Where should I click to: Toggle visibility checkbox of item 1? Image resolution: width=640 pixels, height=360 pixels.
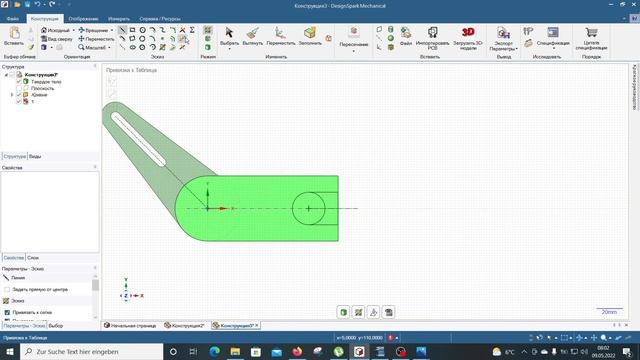(18, 101)
